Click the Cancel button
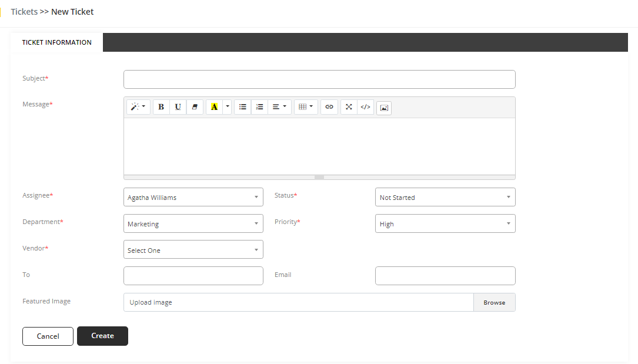 (48, 336)
